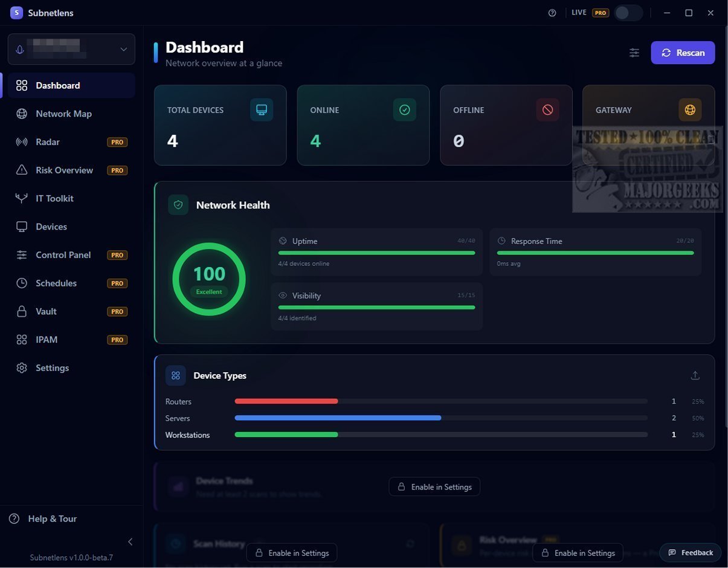The height and width of the screenshot is (568, 728).
Task: Click the Rescan button
Action: pyautogui.click(x=683, y=53)
